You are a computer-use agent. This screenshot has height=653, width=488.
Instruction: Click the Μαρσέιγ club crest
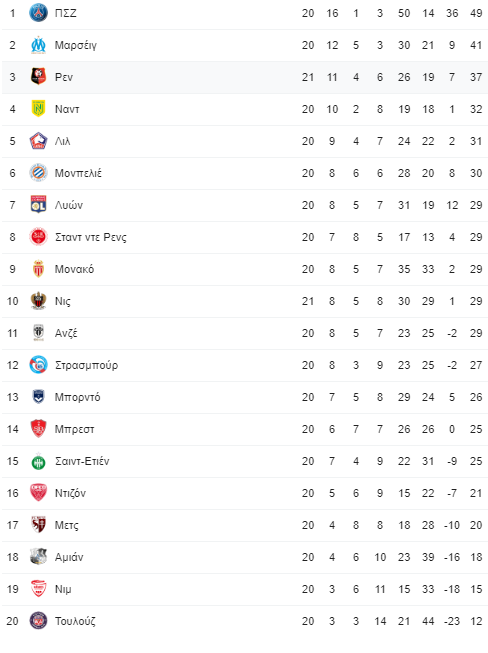(38, 45)
